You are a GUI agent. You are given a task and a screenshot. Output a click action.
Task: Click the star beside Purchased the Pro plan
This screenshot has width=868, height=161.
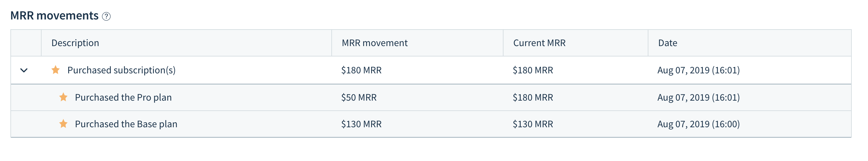tap(63, 97)
